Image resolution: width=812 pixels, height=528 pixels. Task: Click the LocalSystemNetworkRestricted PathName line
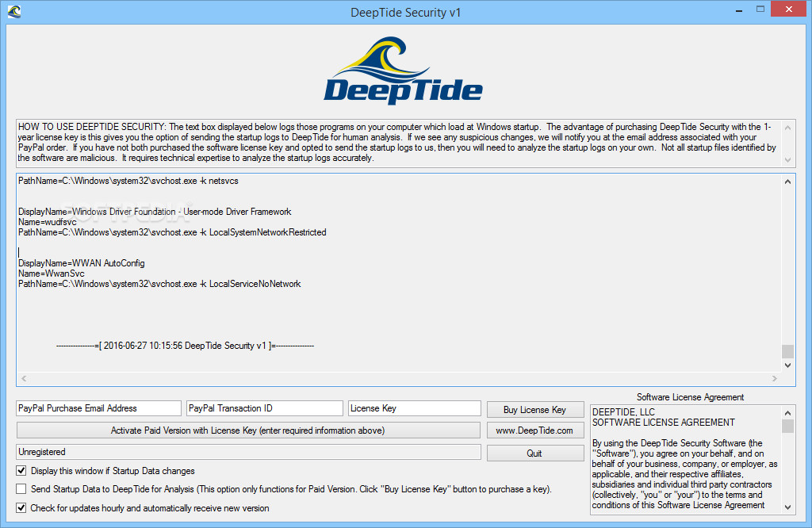click(172, 232)
